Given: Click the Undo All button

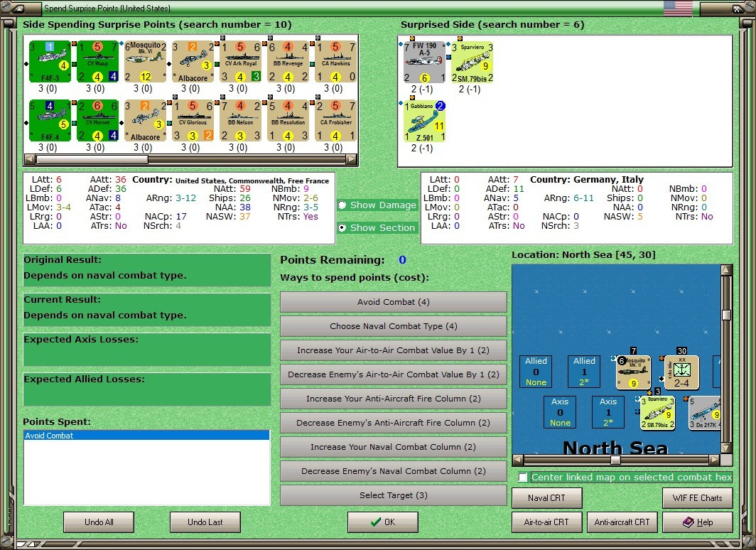Looking at the screenshot, I should (x=99, y=522).
